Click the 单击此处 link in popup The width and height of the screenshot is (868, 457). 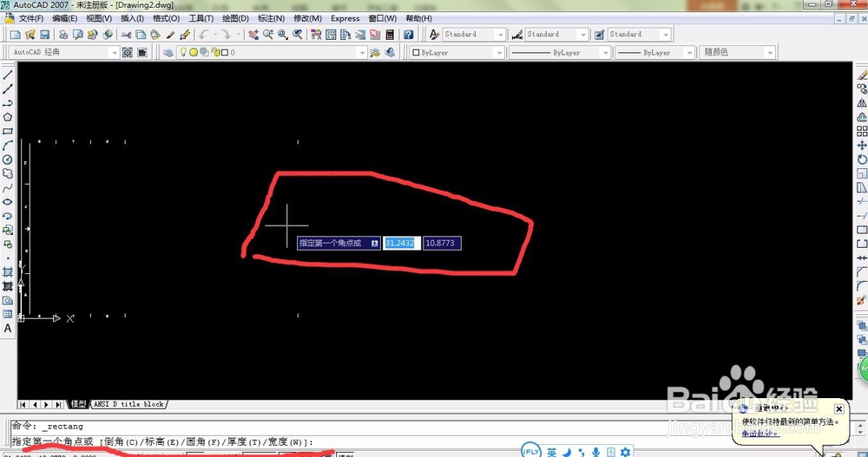click(x=760, y=434)
